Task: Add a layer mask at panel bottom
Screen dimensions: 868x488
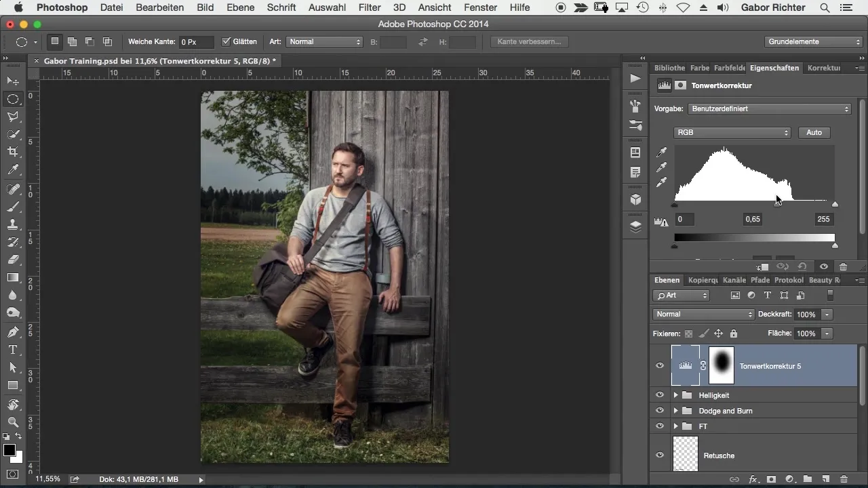Action: [x=771, y=479]
